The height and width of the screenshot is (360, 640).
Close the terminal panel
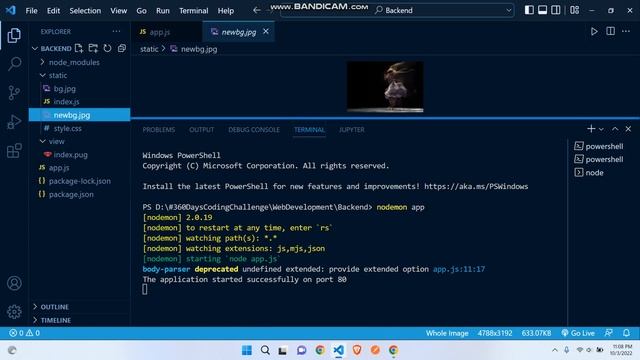click(628, 129)
